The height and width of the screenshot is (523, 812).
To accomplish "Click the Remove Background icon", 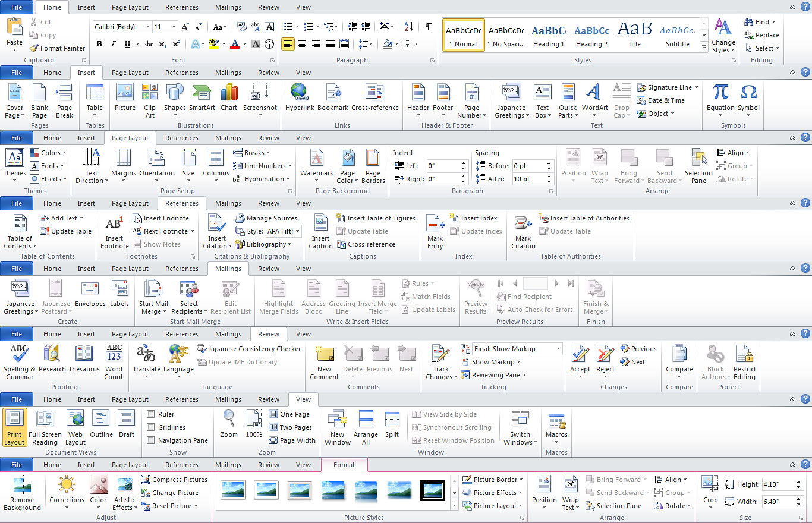I will coord(22,484).
